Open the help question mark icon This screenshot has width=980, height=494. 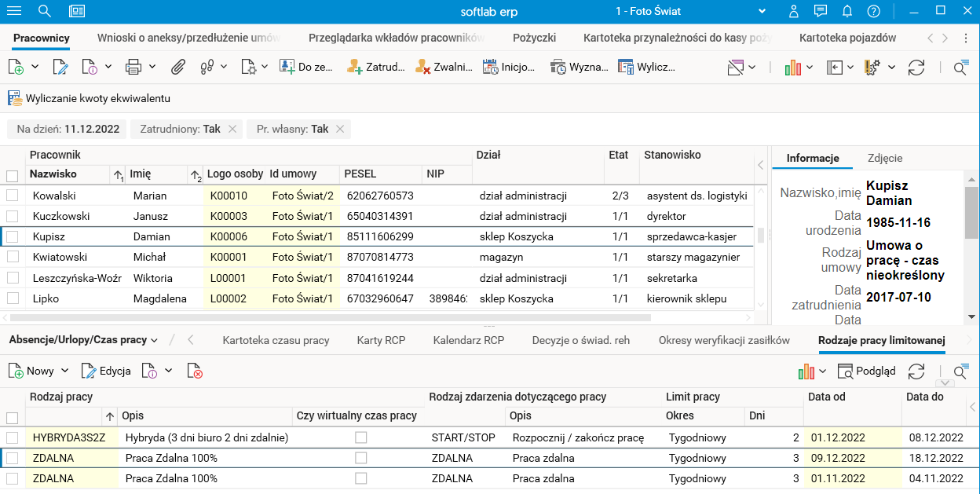coord(873,11)
